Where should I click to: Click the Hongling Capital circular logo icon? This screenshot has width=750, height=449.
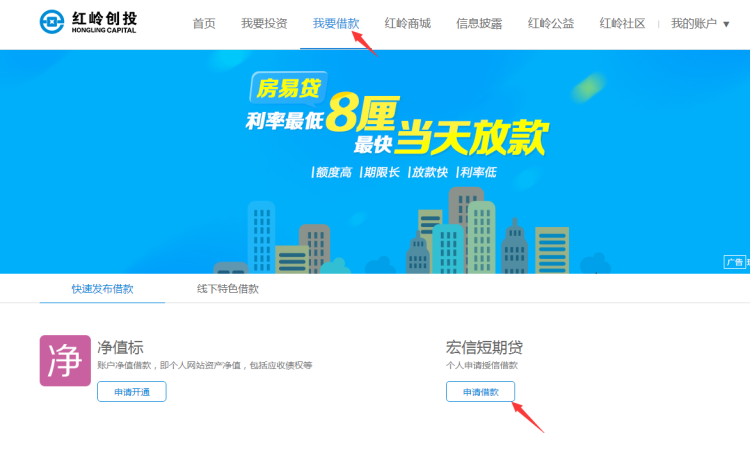tap(52, 22)
